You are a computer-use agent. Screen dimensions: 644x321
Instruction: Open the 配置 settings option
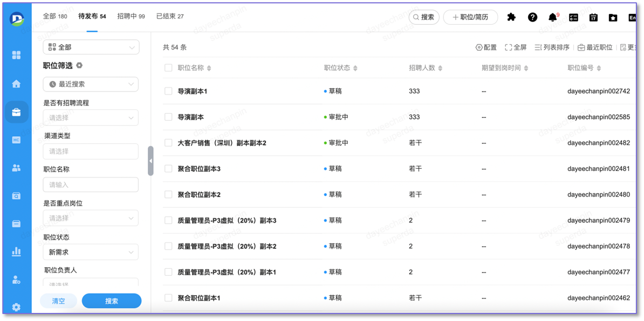click(x=486, y=47)
